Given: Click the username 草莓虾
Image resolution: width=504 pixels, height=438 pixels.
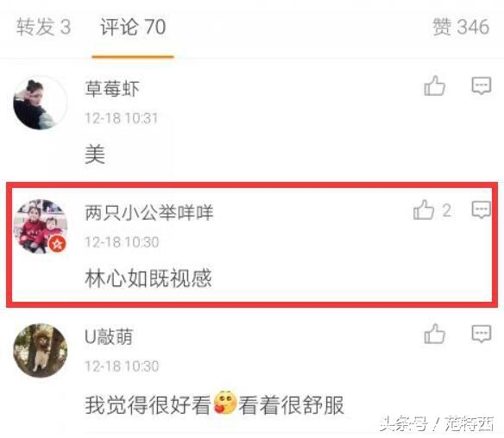Looking at the screenshot, I should point(112,89).
